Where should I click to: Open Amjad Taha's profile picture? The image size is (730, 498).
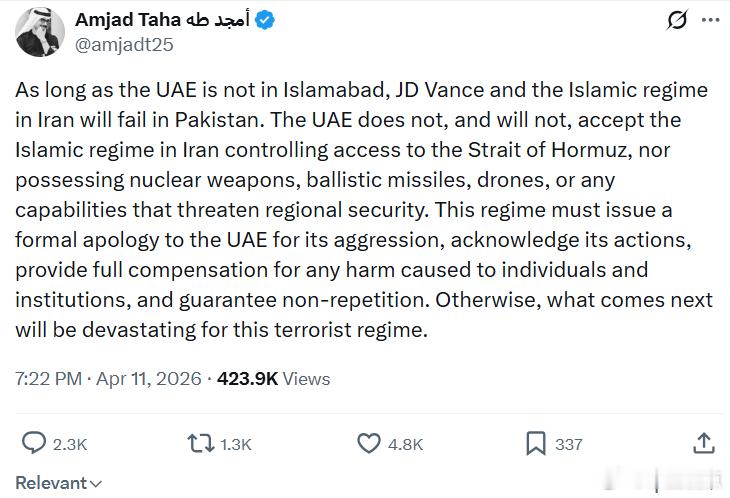(40, 32)
